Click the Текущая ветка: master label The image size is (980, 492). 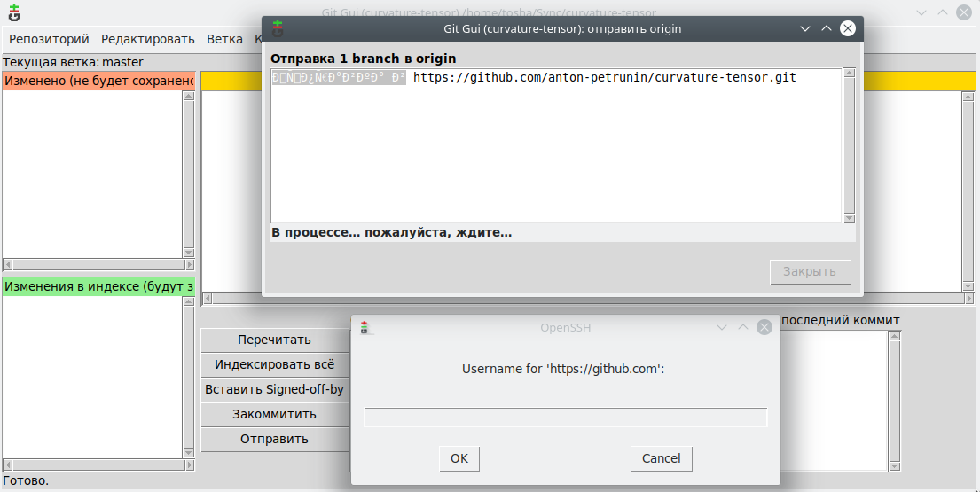(x=73, y=62)
